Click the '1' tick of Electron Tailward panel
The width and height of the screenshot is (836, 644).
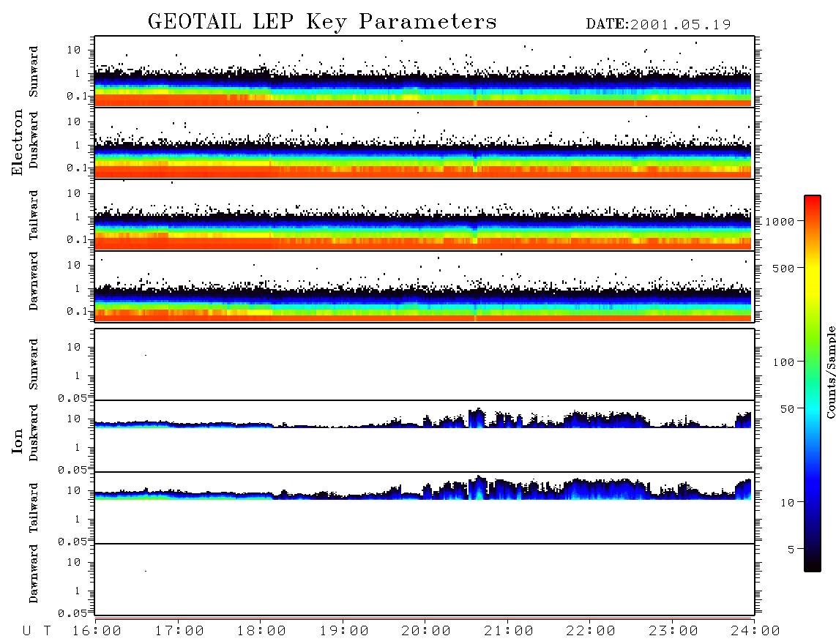tap(78, 217)
